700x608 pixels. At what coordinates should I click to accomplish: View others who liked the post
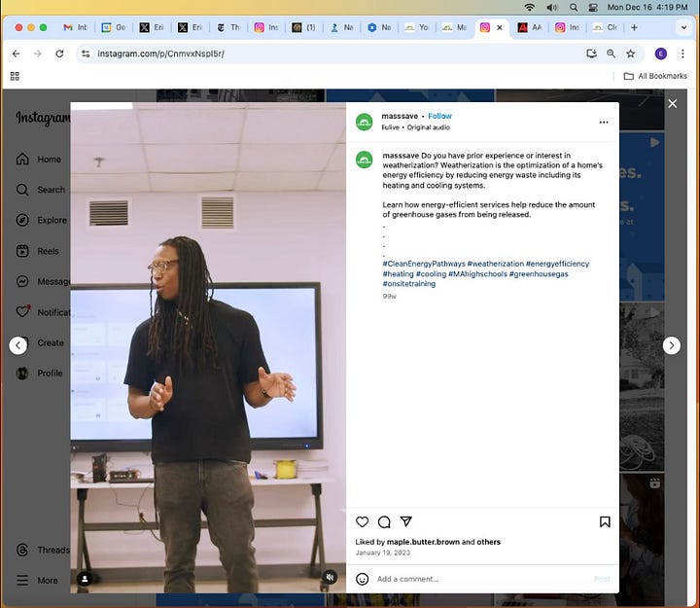click(488, 542)
